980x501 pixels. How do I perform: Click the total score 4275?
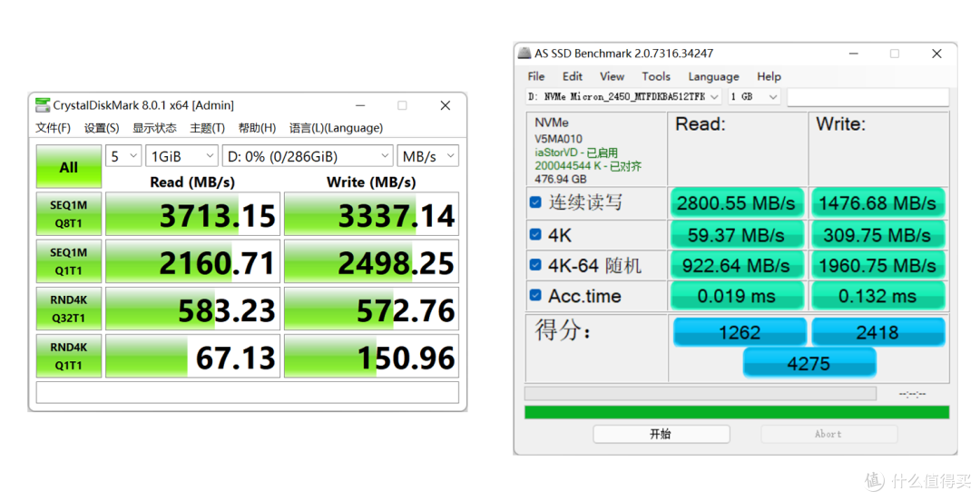coord(809,363)
